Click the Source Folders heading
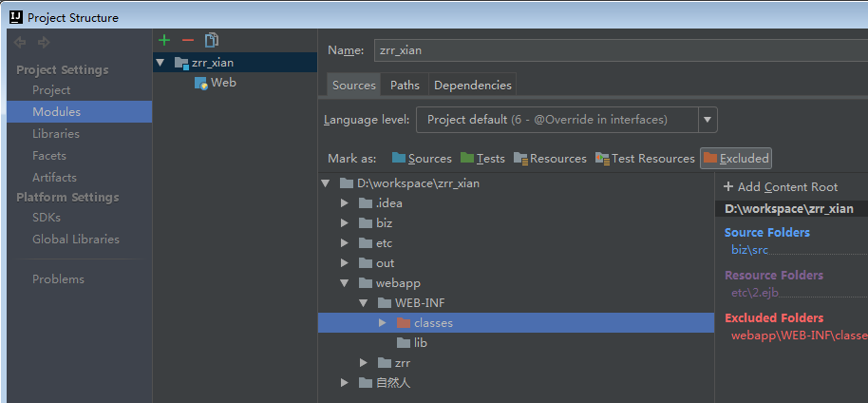 [x=766, y=232]
